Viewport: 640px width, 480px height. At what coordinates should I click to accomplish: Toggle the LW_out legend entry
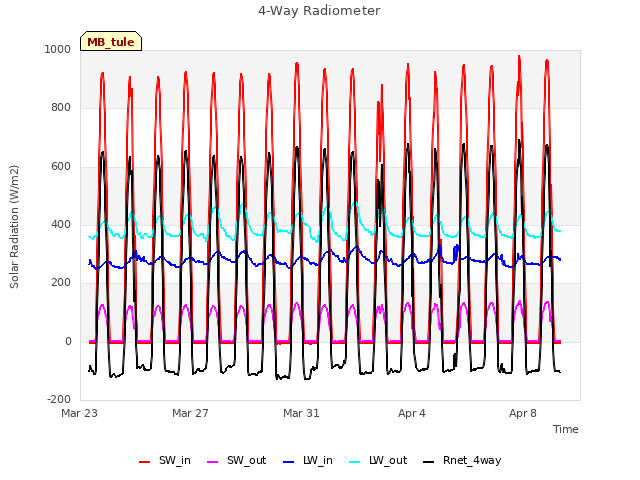click(x=378, y=460)
